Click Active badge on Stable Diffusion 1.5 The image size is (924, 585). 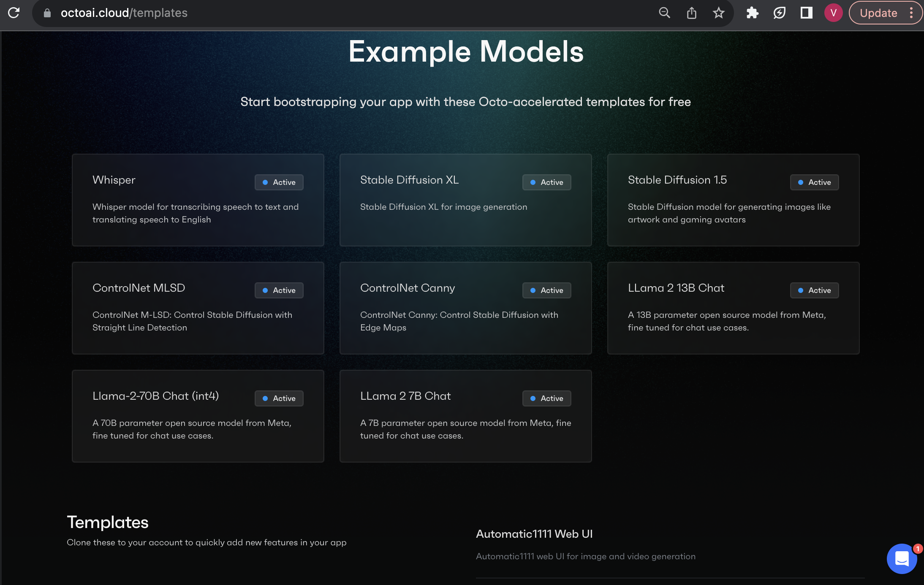tap(814, 182)
